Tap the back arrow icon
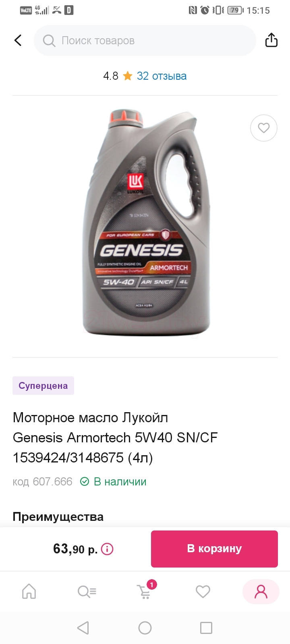 tap(18, 40)
